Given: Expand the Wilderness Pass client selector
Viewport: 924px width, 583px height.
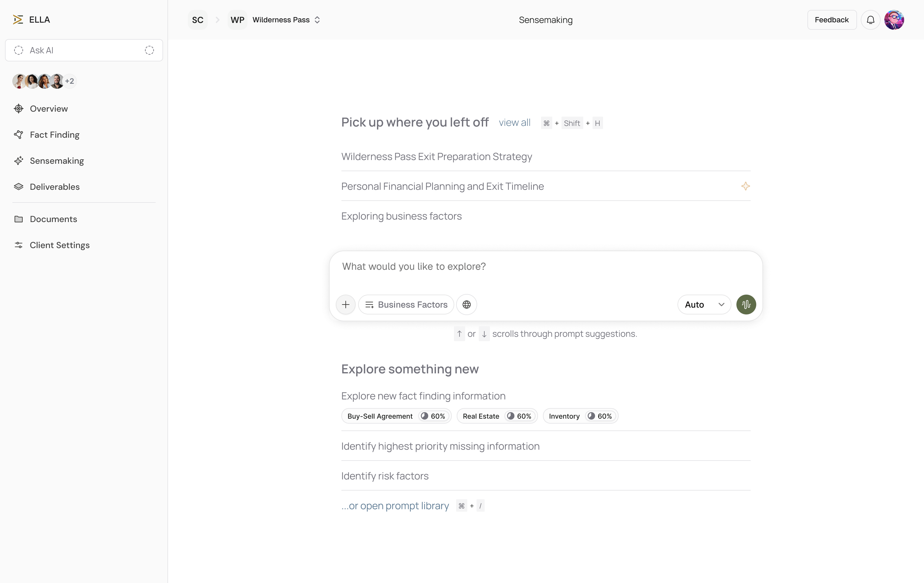Looking at the screenshot, I should pos(317,20).
